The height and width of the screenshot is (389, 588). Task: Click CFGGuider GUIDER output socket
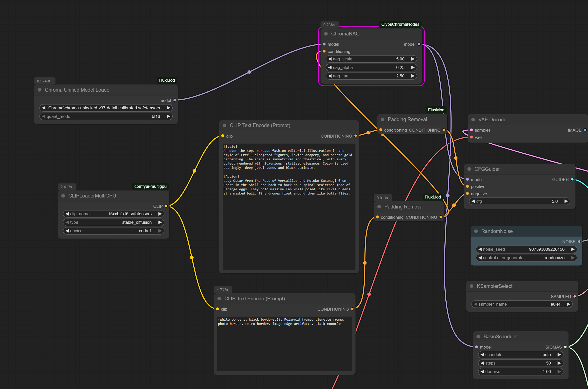coord(572,180)
